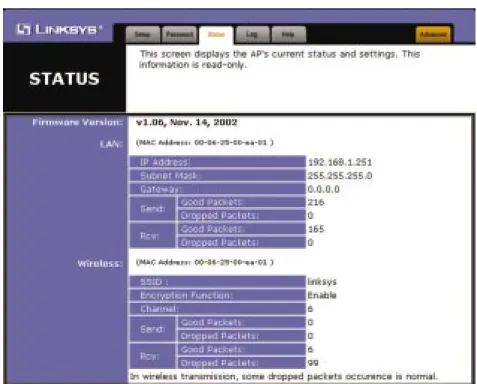The width and height of the screenshot is (477, 384).
Task: Click the Firmware Version label
Action: (x=78, y=122)
